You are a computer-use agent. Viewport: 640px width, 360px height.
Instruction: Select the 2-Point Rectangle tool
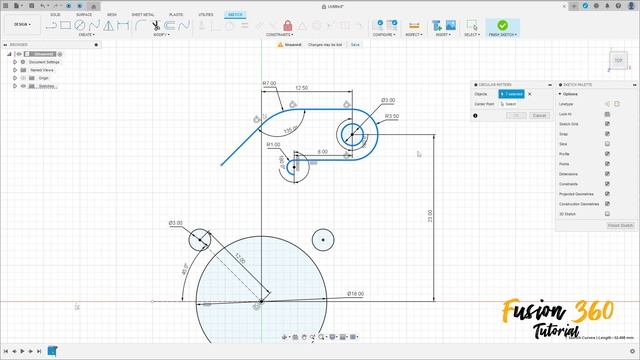(x=65, y=25)
